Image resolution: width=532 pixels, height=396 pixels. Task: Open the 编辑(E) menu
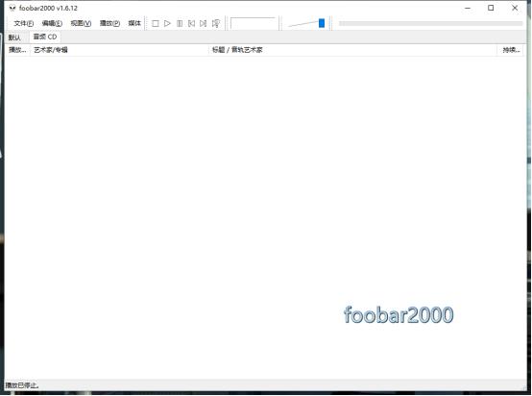pos(52,23)
